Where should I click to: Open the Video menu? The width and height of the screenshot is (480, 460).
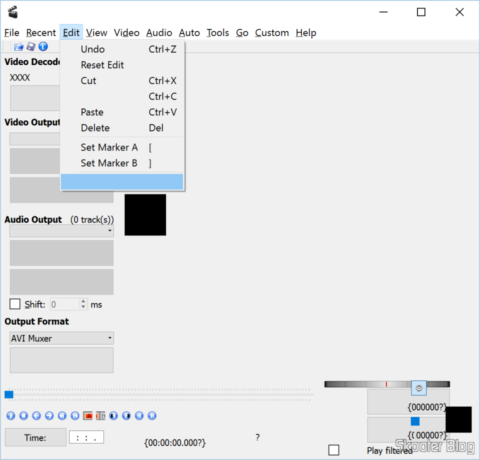click(x=127, y=33)
